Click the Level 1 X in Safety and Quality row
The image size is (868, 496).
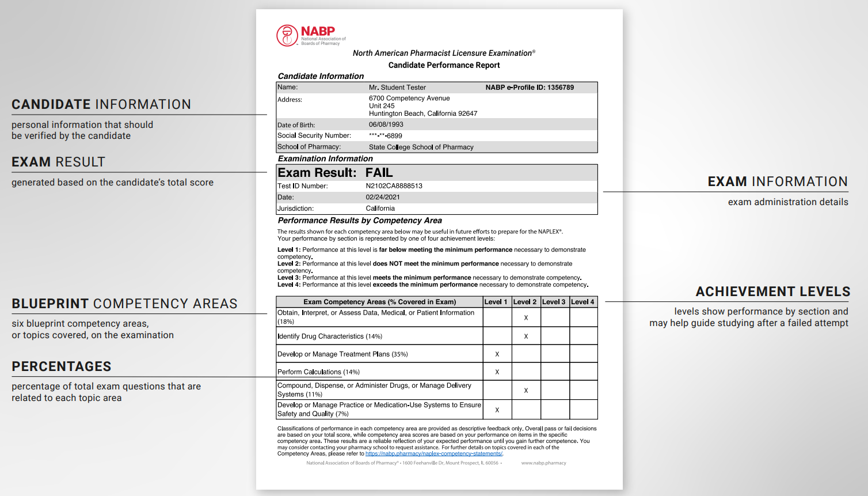[497, 410]
